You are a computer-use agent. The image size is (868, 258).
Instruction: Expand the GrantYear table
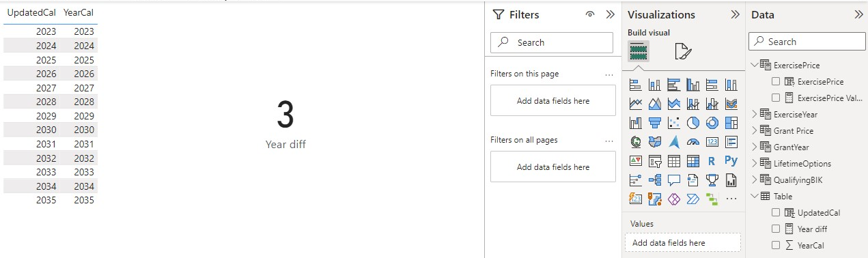point(755,147)
